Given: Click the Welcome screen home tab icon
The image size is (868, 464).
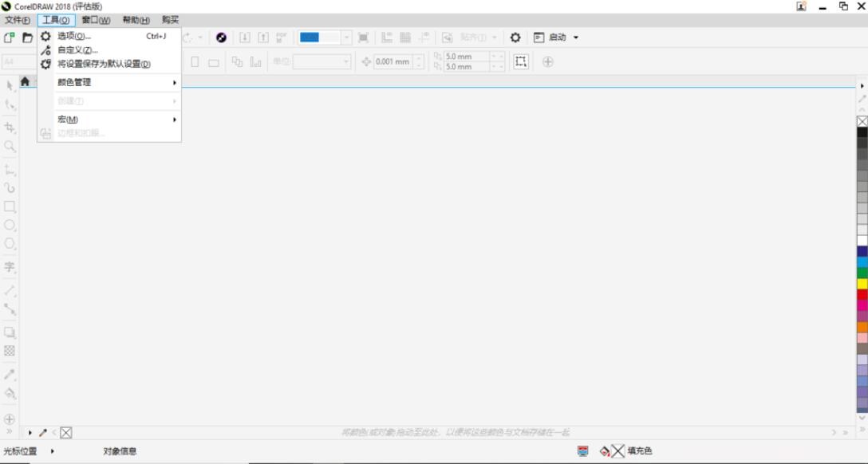Looking at the screenshot, I should (x=25, y=81).
